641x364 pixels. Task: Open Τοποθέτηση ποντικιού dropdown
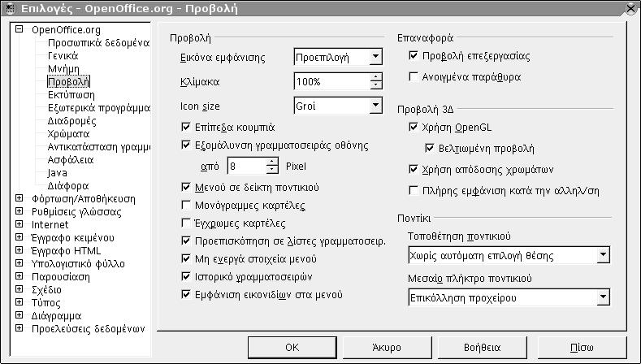(x=603, y=255)
